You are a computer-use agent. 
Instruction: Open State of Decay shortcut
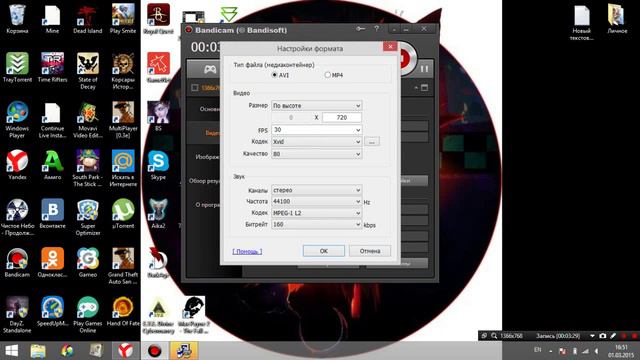pyautogui.click(x=87, y=71)
